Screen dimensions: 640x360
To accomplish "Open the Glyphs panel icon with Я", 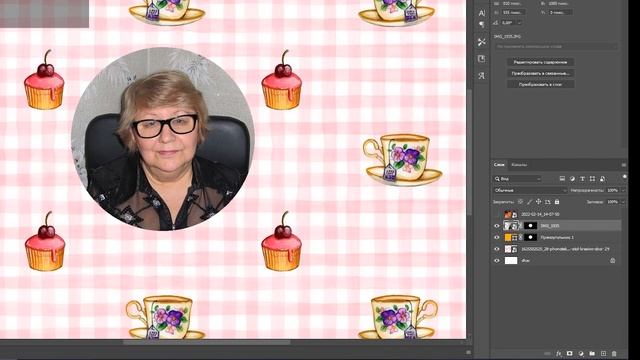I will click(482, 76).
